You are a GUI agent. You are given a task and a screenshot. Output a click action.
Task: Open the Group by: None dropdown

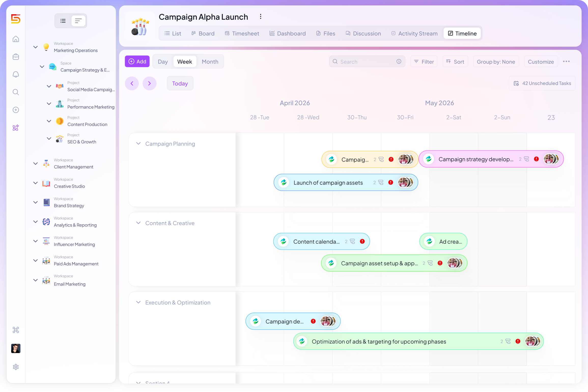[496, 62]
